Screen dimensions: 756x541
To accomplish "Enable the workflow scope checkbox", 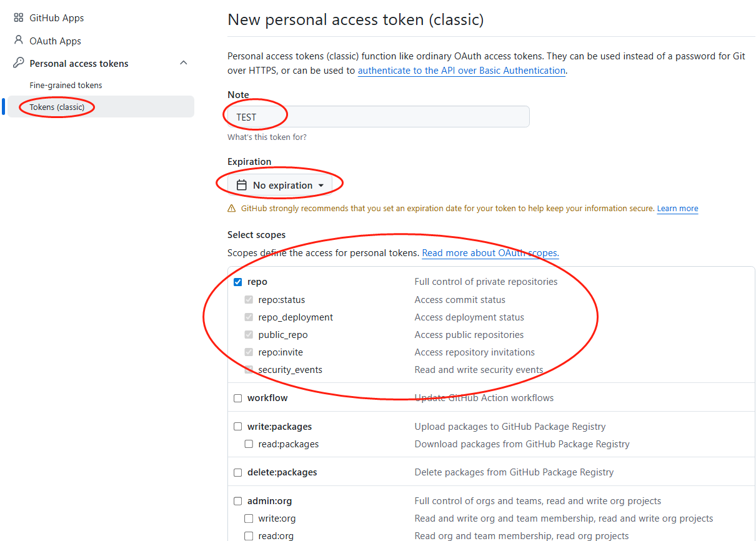I will click(238, 398).
